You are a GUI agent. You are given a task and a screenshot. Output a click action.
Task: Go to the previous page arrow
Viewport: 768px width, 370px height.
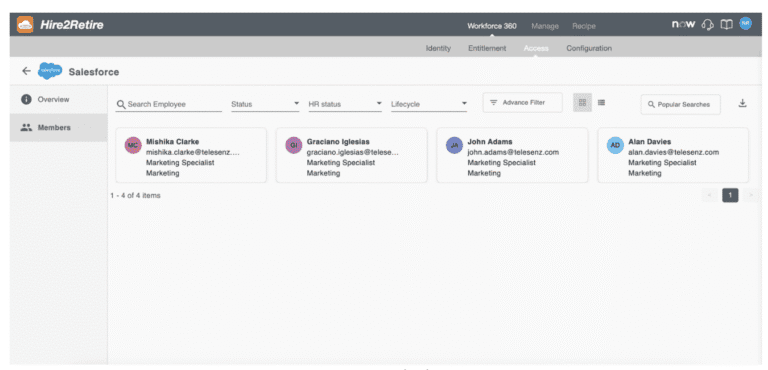coord(710,196)
